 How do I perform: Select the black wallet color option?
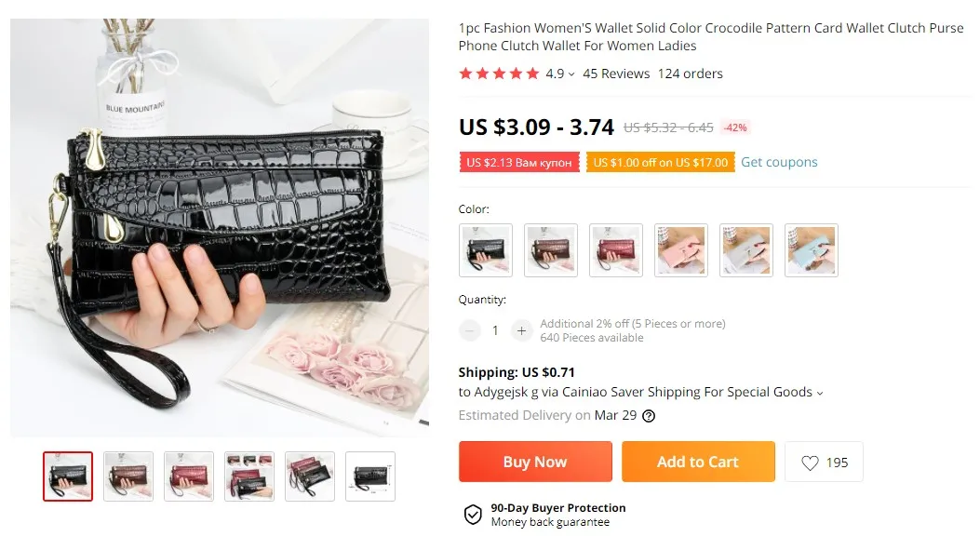pos(486,250)
